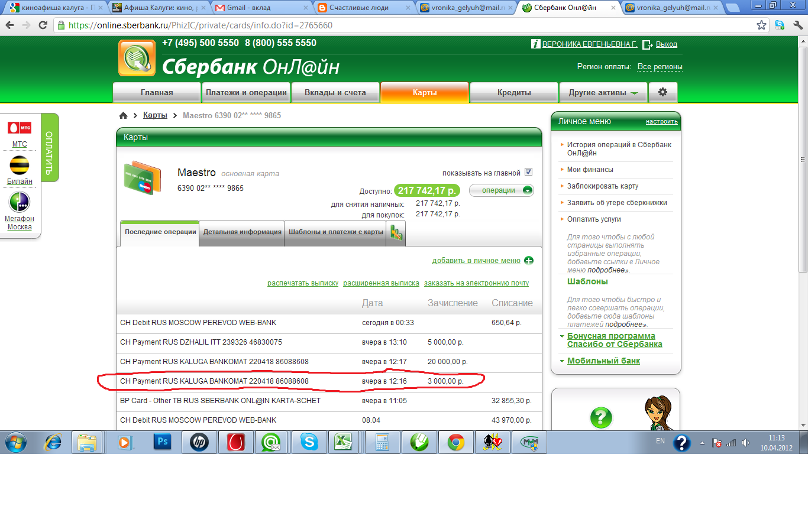
Task: Click the MTS operator logo
Action: (x=20, y=128)
